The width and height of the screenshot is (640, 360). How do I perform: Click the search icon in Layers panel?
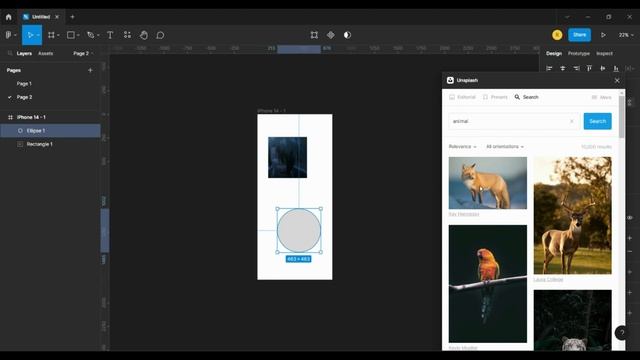tap(10, 53)
